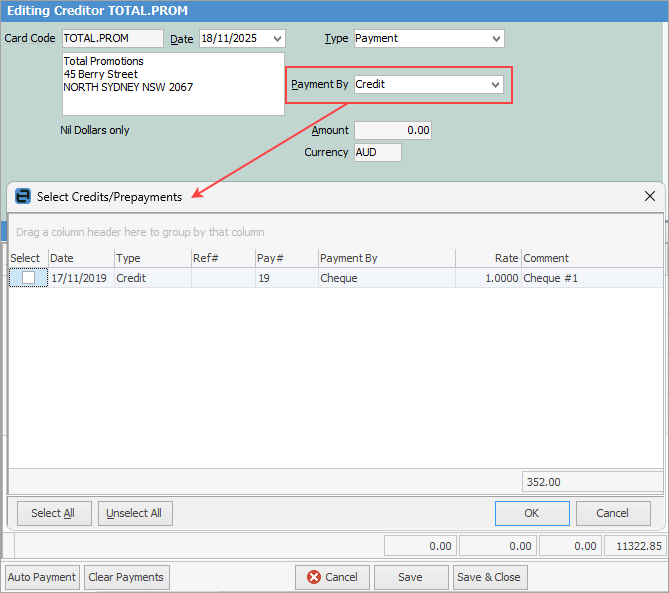This screenshot has width=669, height=593.
Task: Click the Clear Payments button
Action: [127, 577]
